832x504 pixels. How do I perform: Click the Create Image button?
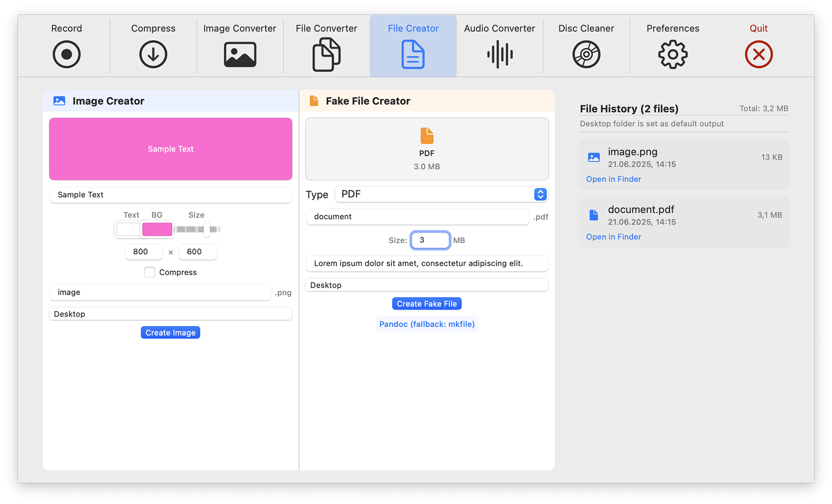coord(170,332)
